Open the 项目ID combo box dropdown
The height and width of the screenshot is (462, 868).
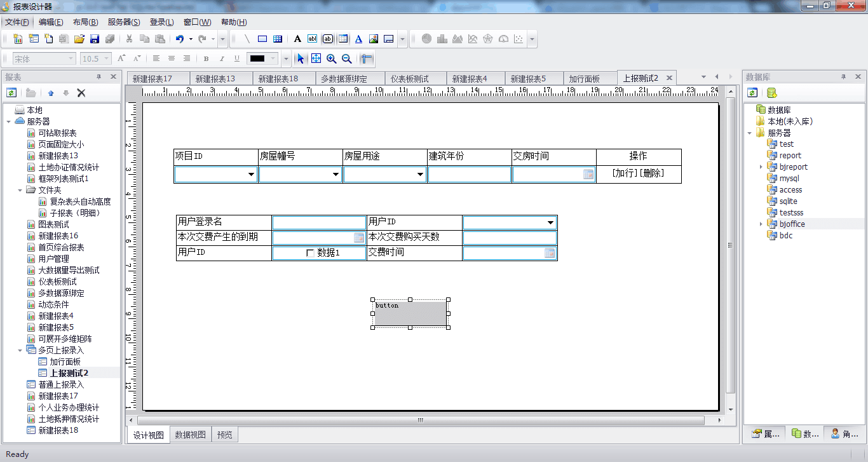tap(252, 174)
